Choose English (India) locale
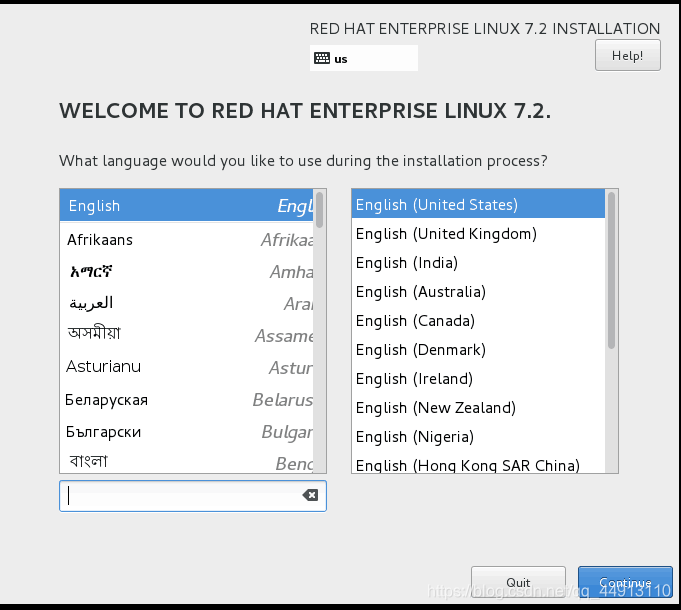 [478, 263]
